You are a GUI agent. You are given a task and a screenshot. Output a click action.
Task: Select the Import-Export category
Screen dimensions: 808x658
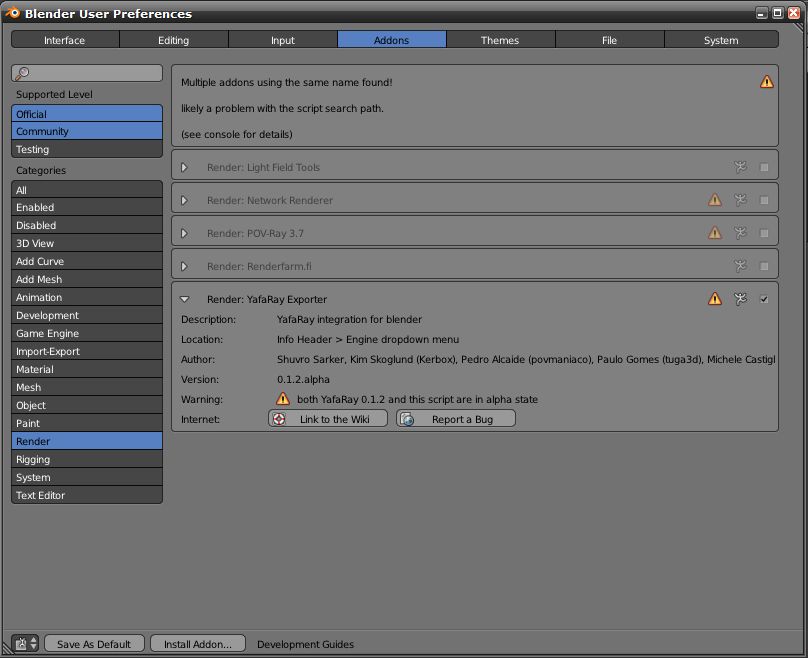[x=87, y=351]
